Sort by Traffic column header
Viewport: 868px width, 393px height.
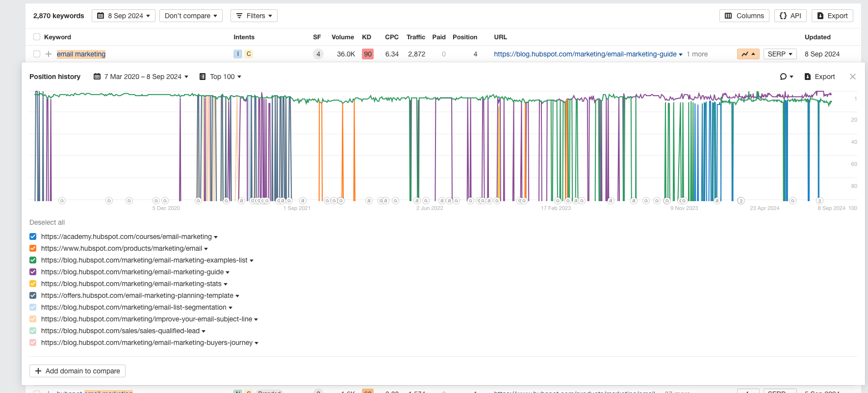pyautogui.click(x=416, y=37)
